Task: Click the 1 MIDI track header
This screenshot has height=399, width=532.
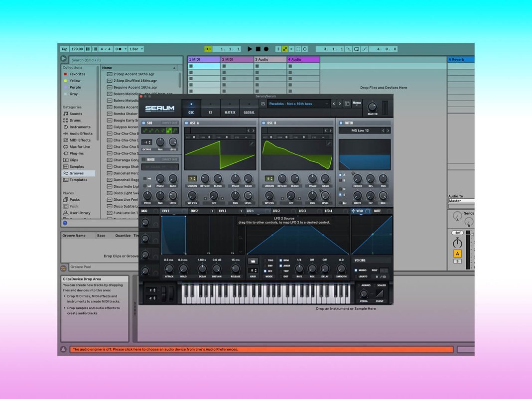Action: 204,59
